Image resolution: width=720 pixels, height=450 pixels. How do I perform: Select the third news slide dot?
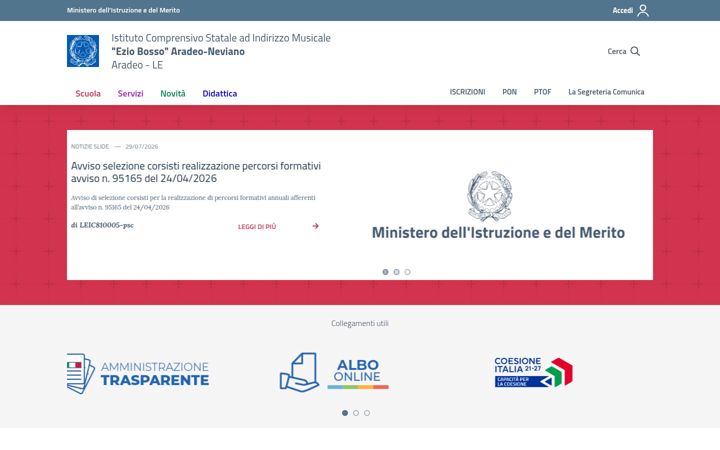[x=407, y=272]
